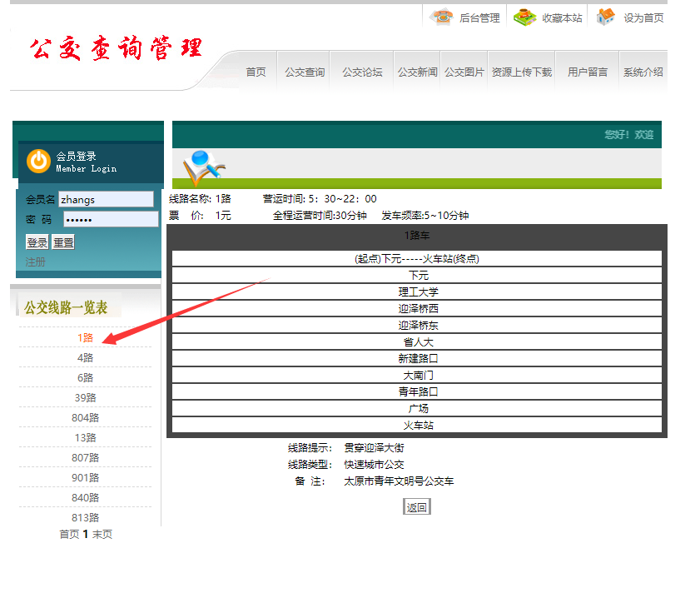Select route 804路 in list

click(x=85, y=418)
